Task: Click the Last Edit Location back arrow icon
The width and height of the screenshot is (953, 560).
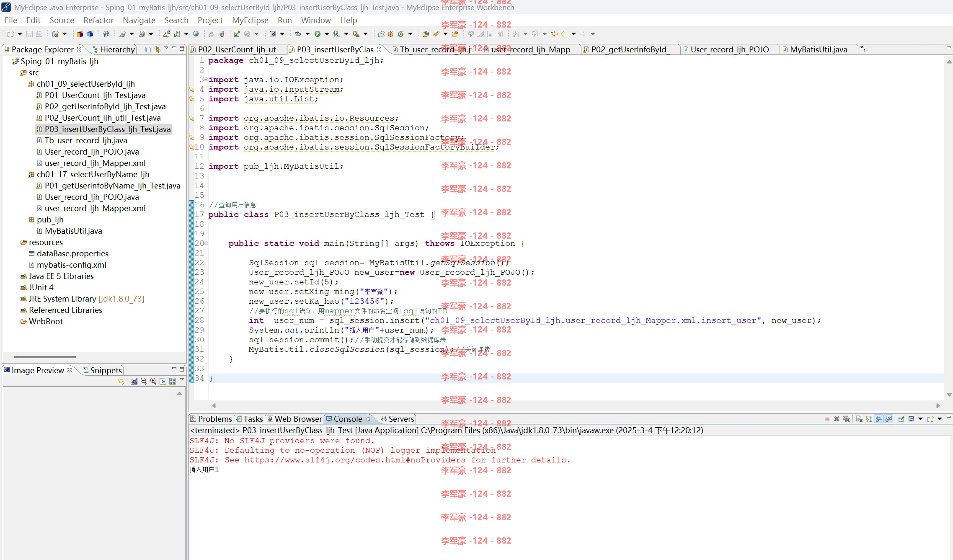Action: (x=554, y=34)
